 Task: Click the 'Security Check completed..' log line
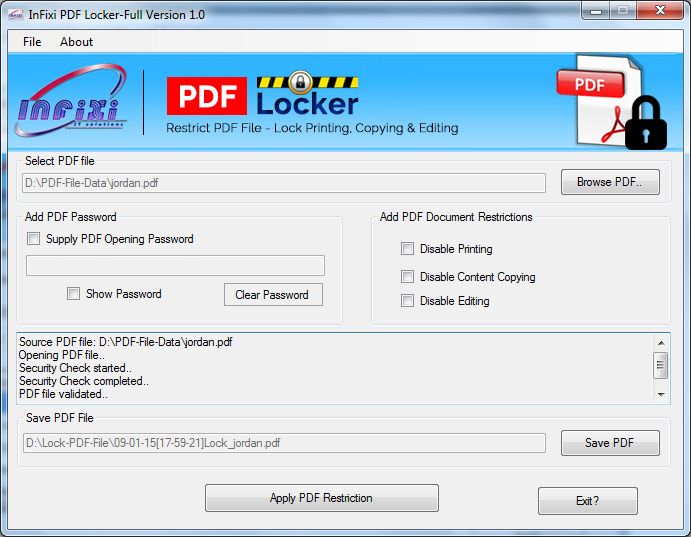pos(84,381)
